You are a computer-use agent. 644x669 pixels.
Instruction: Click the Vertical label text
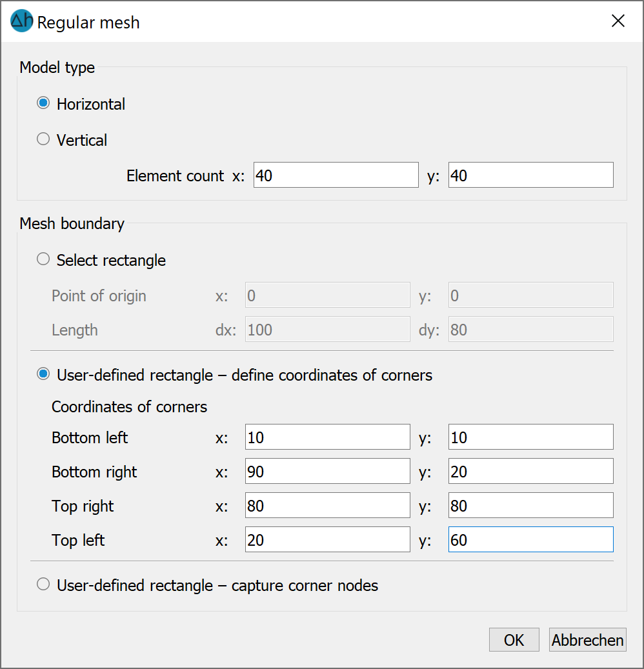click(82, 141)
